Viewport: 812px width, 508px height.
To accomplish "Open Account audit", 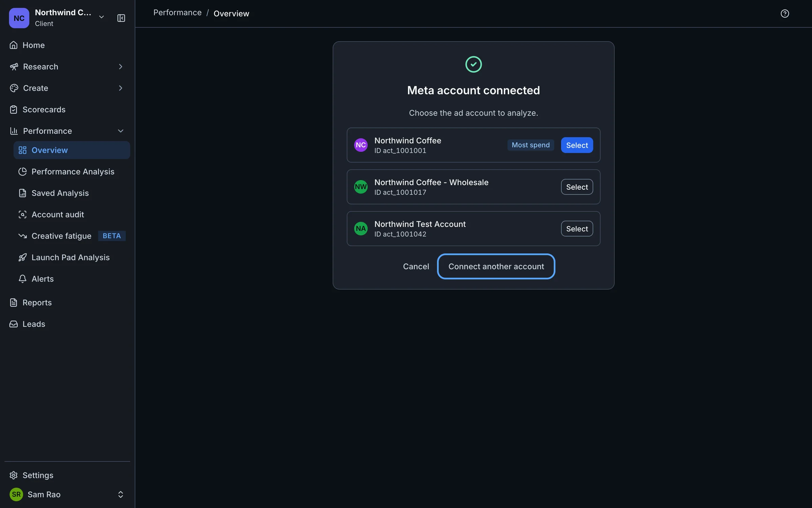I will click(72, 214).
